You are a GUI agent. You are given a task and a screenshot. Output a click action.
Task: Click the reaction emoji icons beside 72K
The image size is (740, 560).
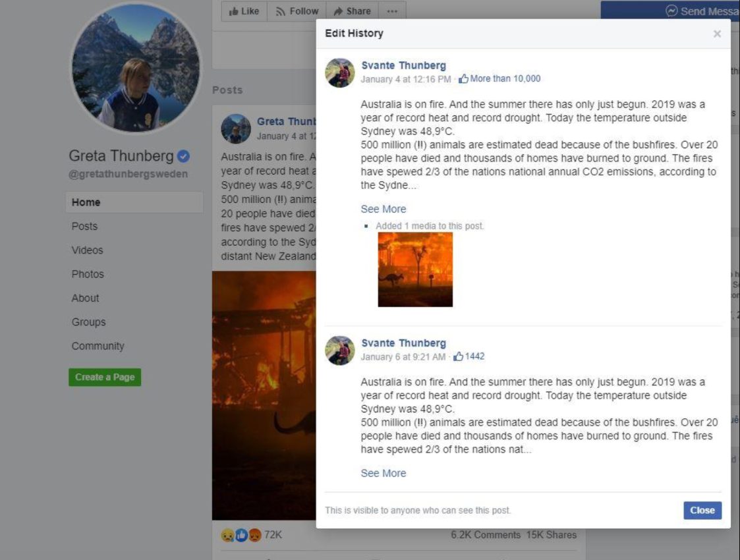[x=241, y=535]
